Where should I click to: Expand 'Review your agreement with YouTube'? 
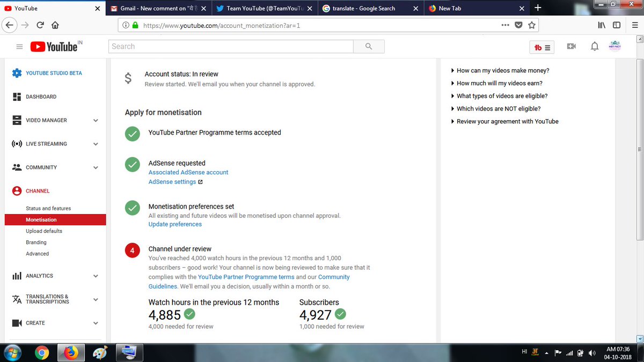[x=505, y=122]
